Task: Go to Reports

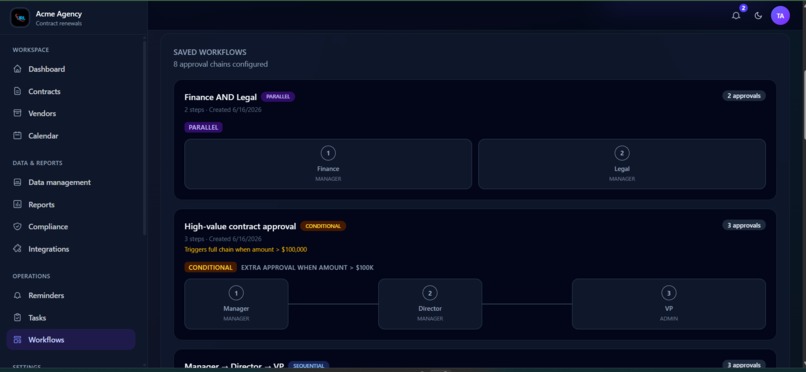Action: [71, 204]
